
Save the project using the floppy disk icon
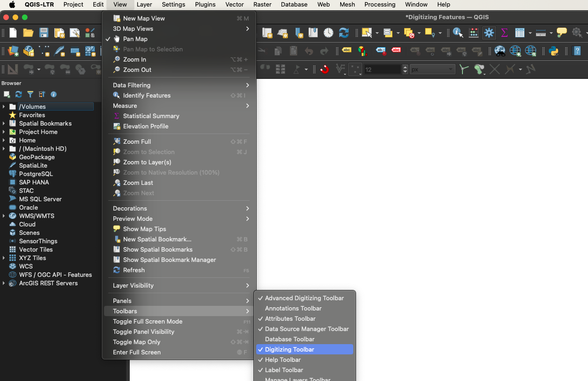tap(44, 33)
